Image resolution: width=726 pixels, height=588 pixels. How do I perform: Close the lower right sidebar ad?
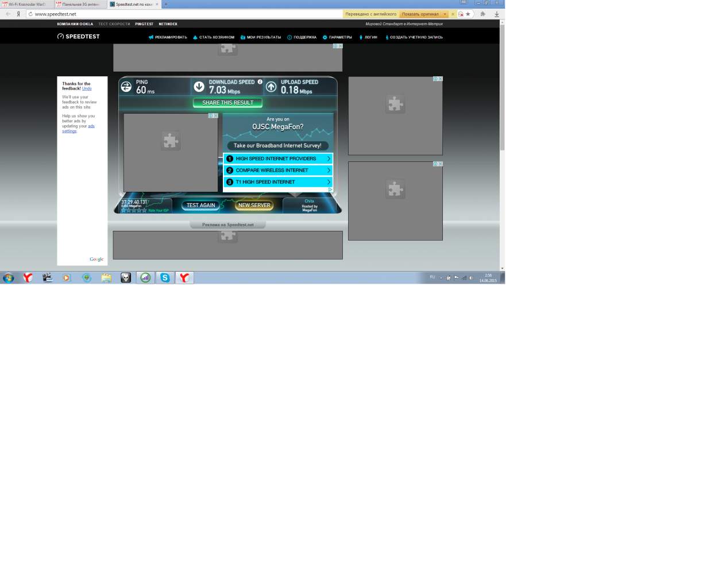coord(440,164)
